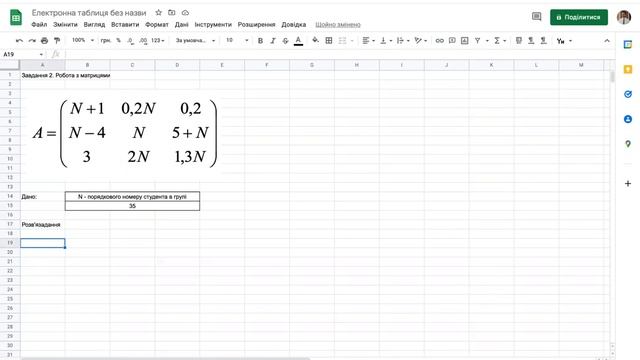640x360 pixels.
Task: Click the Create a filter icon
Action: (x=478, y=40)
